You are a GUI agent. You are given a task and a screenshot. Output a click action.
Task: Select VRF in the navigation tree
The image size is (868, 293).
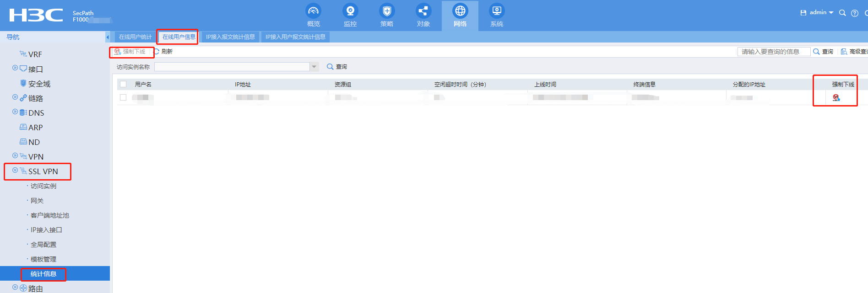tap(35, 54)
